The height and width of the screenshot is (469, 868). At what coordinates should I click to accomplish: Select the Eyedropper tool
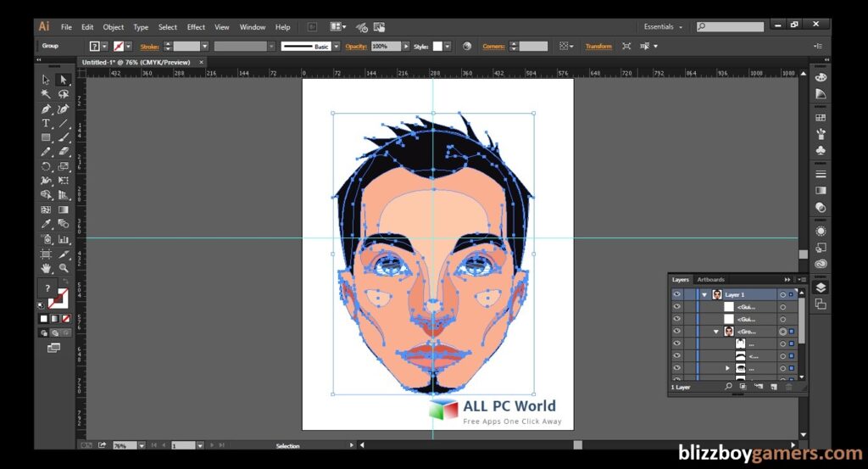tap(46, 224)
